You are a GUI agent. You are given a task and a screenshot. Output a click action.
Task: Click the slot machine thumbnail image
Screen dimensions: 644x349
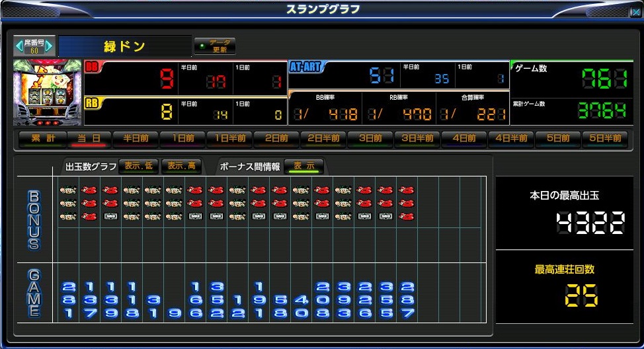[47, 93]
